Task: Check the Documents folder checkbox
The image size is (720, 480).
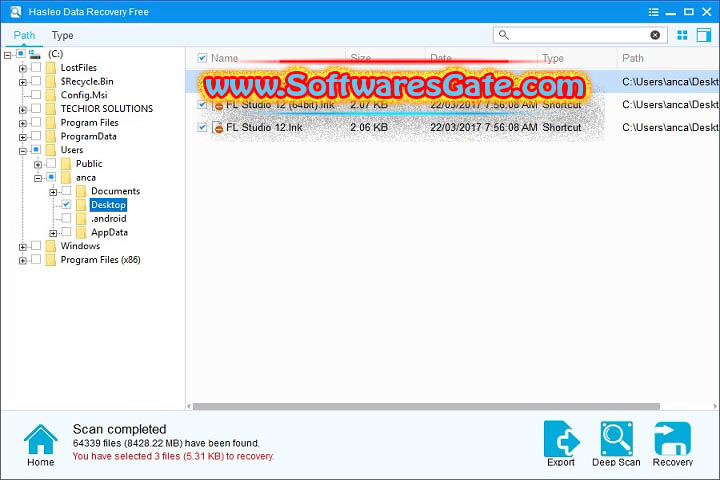Action: 66,191
